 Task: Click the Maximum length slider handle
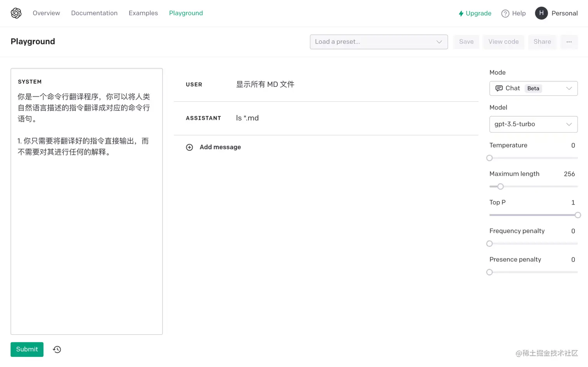(500, 187)
